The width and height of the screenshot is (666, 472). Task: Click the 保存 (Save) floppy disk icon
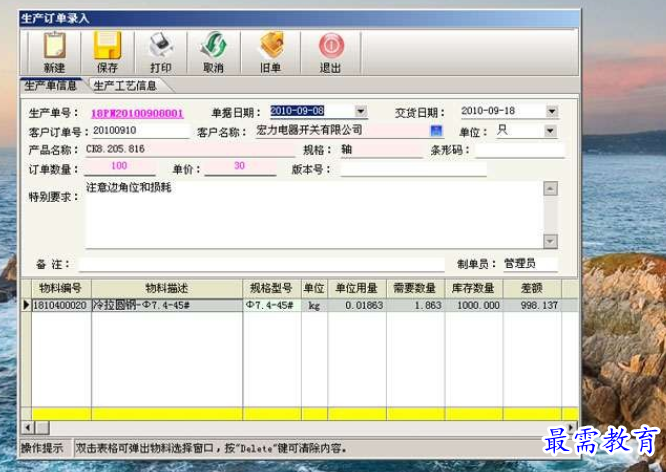(x=107, y=46)
